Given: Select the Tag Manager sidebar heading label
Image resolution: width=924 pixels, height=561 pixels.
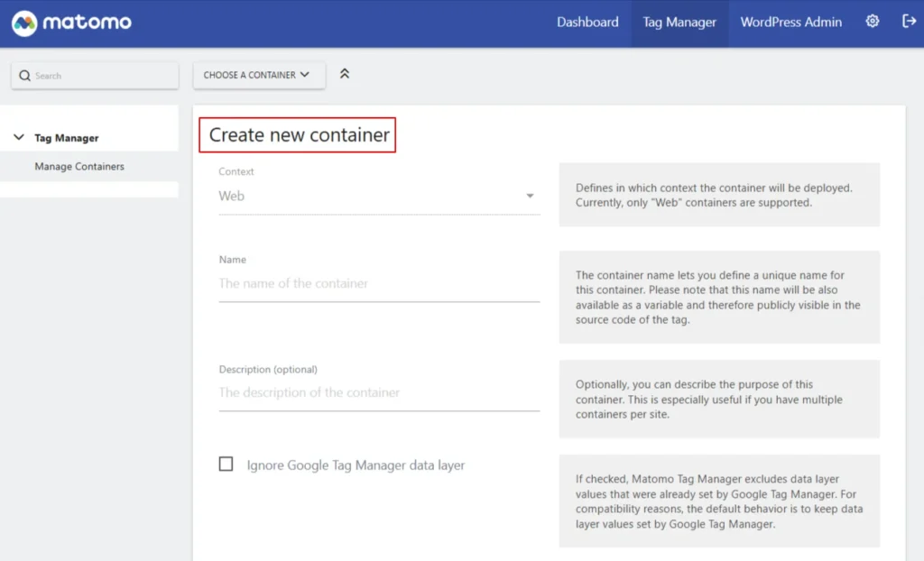Looking at the screenshot, I should click(67, 138).
